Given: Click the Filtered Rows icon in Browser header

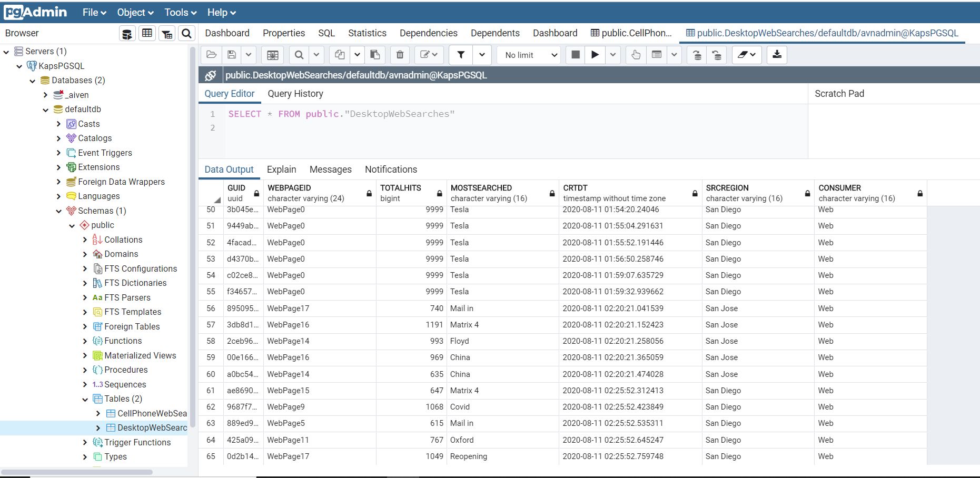Looking at the screenshot, I should point(167,34).
